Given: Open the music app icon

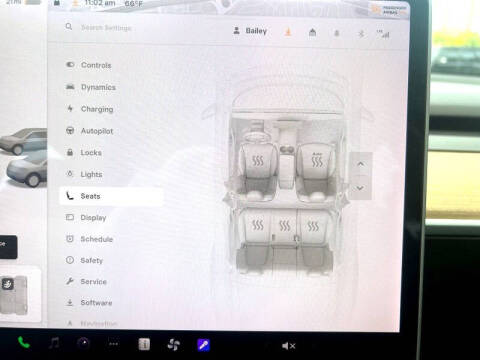Looking at the screenshot, I should tap(54, 343).
